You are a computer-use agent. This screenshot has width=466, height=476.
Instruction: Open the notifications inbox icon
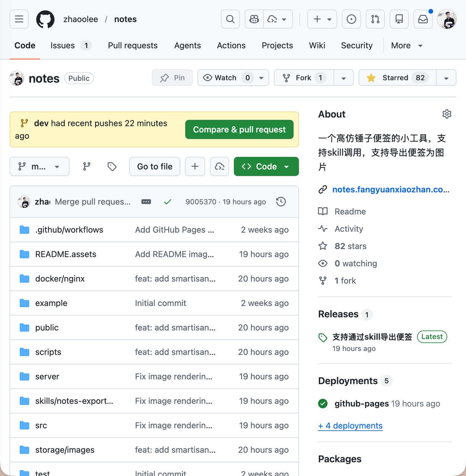(423, 19)
